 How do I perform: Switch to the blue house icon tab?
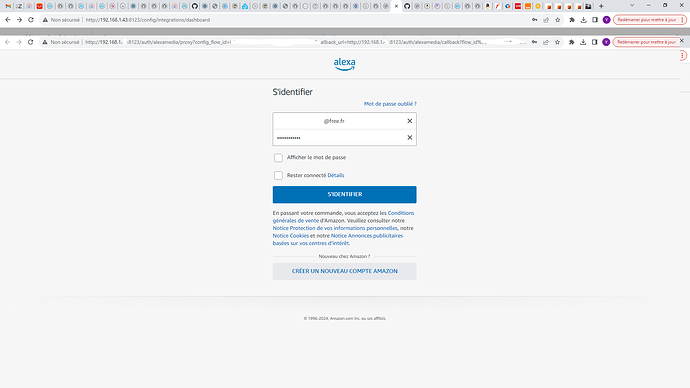pyautogui.click(x=245, y=6)
